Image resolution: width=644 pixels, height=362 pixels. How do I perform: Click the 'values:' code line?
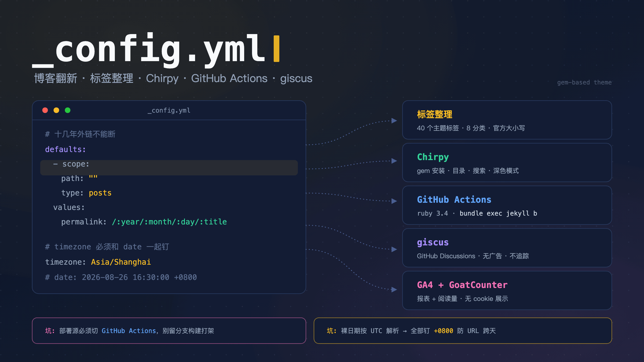click(x=69, y=207)
